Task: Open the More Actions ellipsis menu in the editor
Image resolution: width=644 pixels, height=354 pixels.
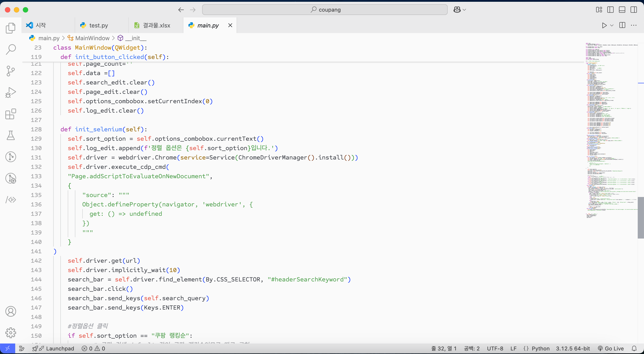Action: 634,25
